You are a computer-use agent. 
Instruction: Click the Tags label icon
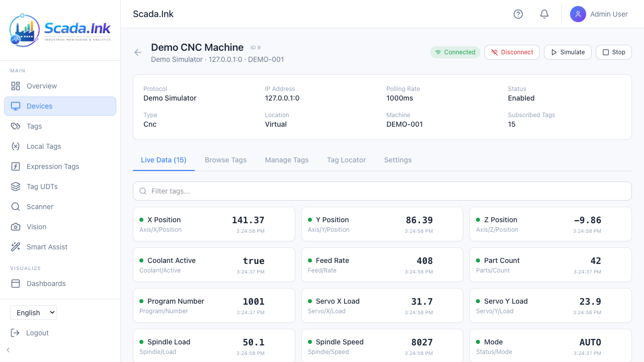tap(16, 126)
